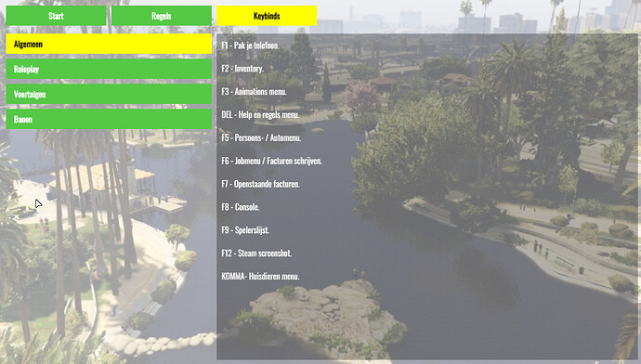Select the 'F9 - Spelerslijst.' line
641x364 pixels.
pyautogui.click(x=245, y=230)
